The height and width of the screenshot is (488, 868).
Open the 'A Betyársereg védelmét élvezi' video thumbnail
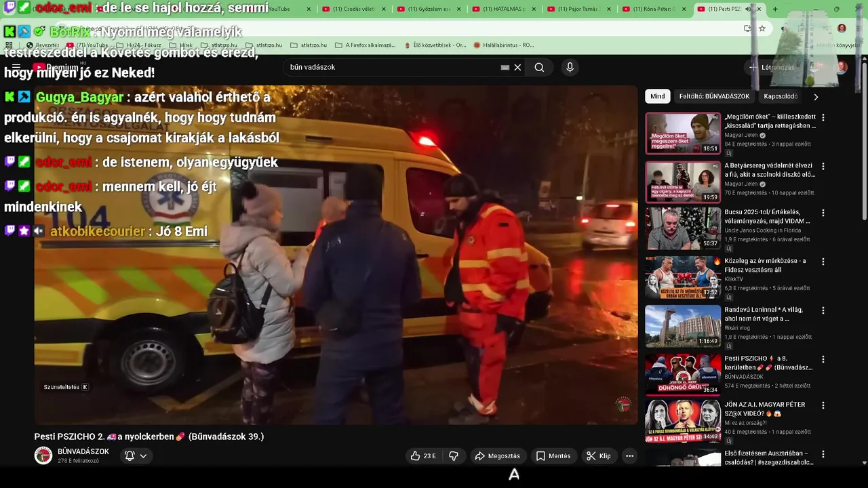click(x=683, y=182)
